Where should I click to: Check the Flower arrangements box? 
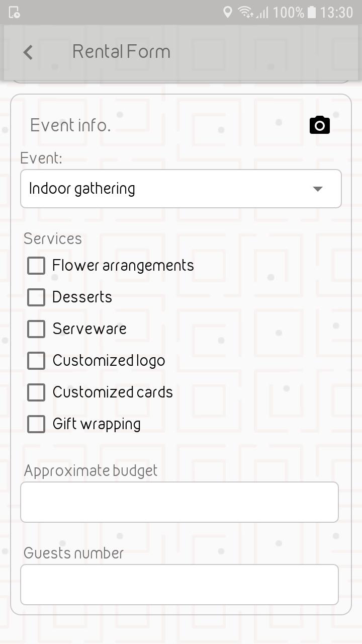tap(36, 266)
